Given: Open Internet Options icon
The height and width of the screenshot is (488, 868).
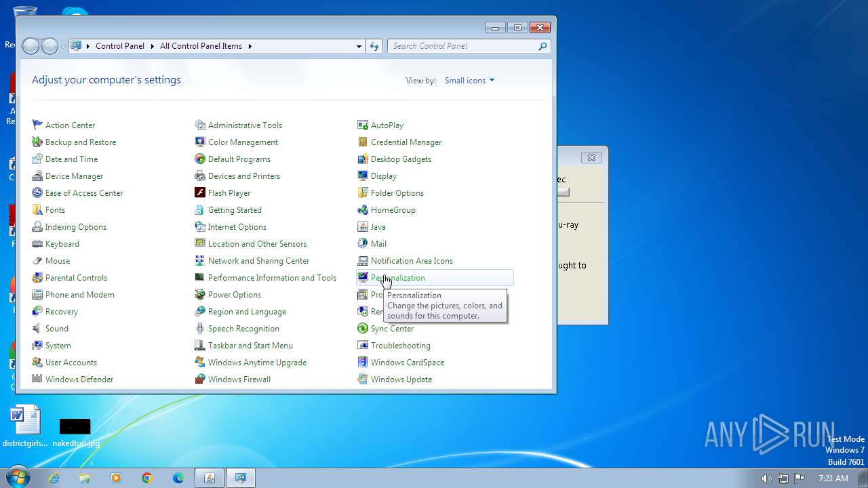Looking at the screenshot, I should tap(200, 226).
